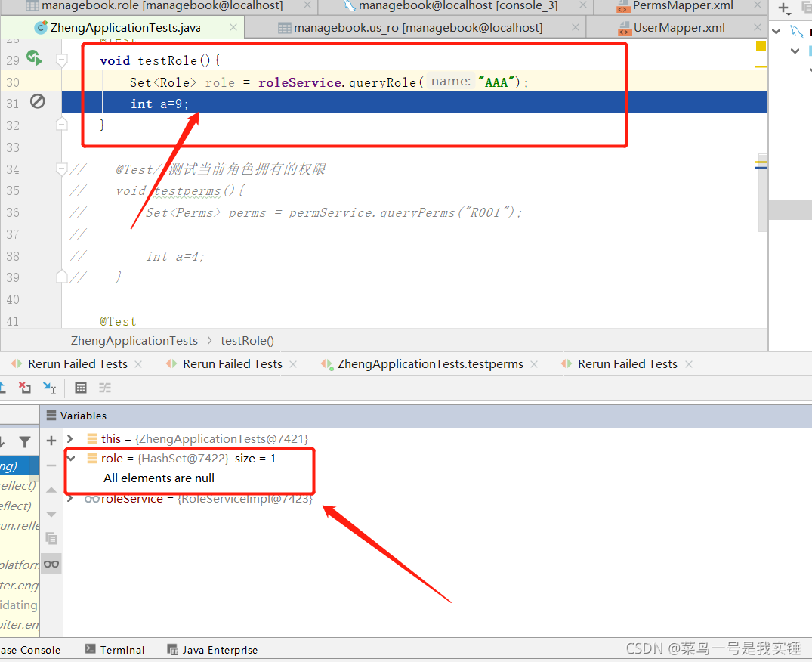Screen dimensions: 812x662
Task: Close the managebook.us_ro tab
Action: click(576, 27)
